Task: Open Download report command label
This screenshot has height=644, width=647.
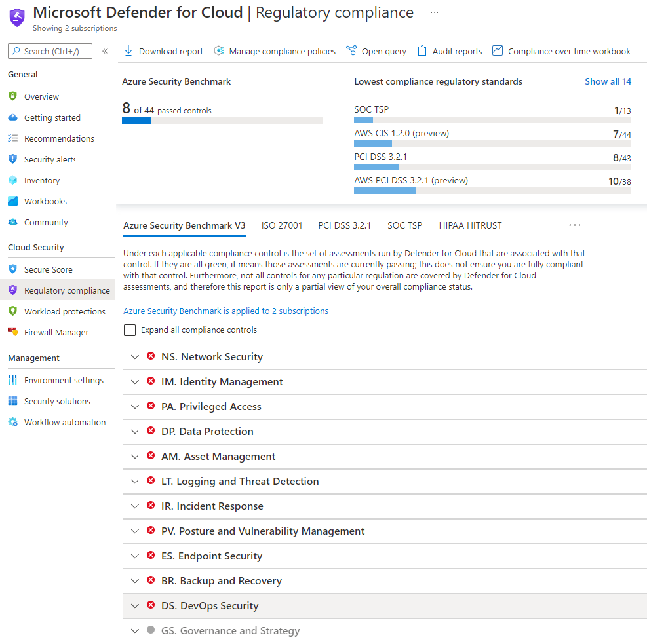Action: point(171,51)
